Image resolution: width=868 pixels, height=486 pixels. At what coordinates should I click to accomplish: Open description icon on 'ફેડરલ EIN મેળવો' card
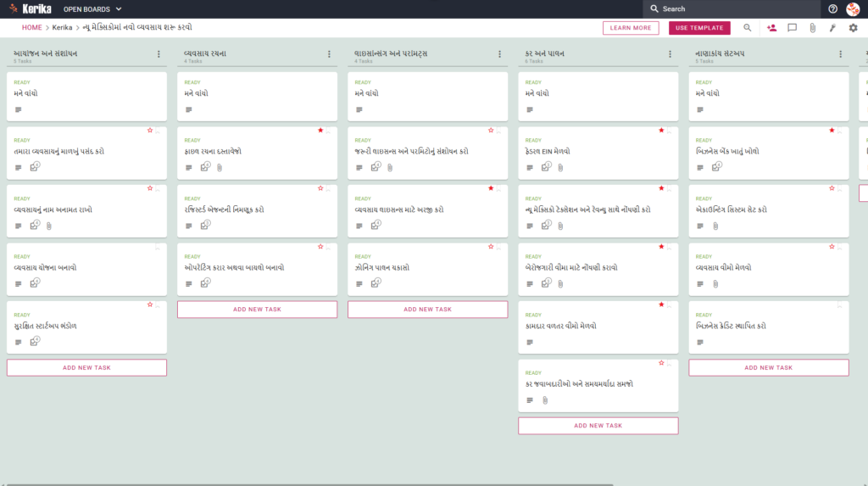[530, 167]
